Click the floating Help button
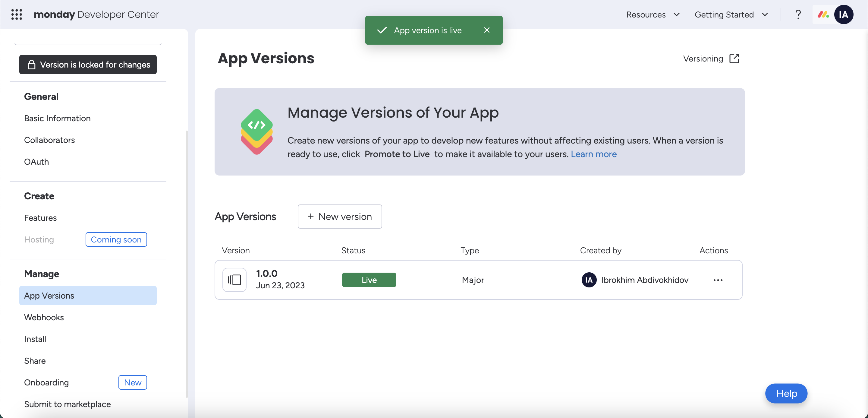The height and width of the screenshot is (418, 868). pos(786,393)
